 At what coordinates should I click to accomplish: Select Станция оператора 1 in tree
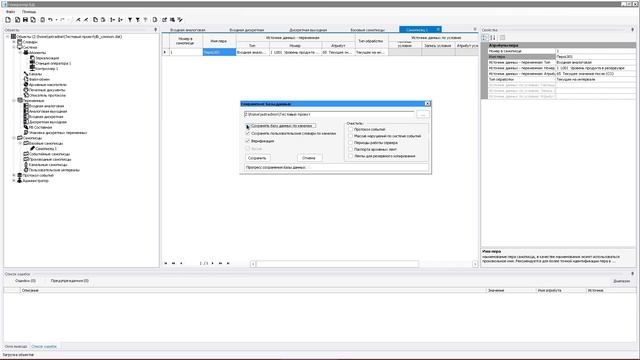tap(53, 63)
